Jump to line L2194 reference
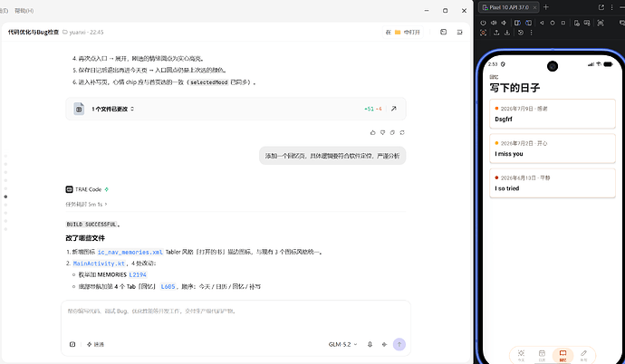The height and width of the screenshot is (364, 625). point(138,274)
